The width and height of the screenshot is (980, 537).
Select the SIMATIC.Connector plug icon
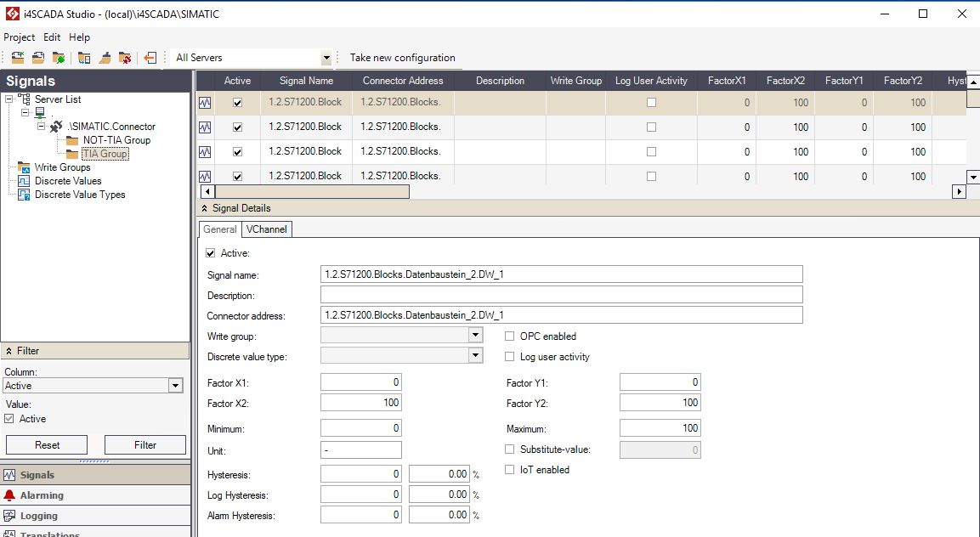pyautogui.click(x=56, y=127)
